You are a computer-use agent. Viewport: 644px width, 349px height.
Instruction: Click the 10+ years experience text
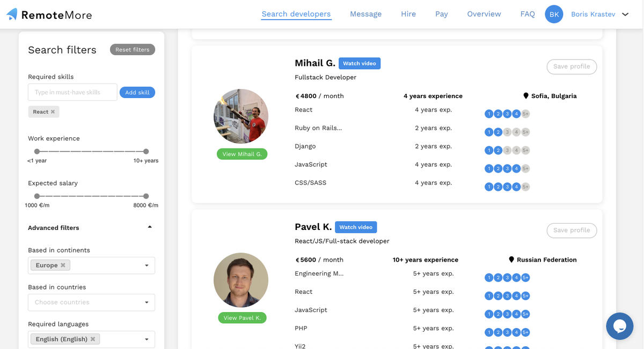point(426,259)
